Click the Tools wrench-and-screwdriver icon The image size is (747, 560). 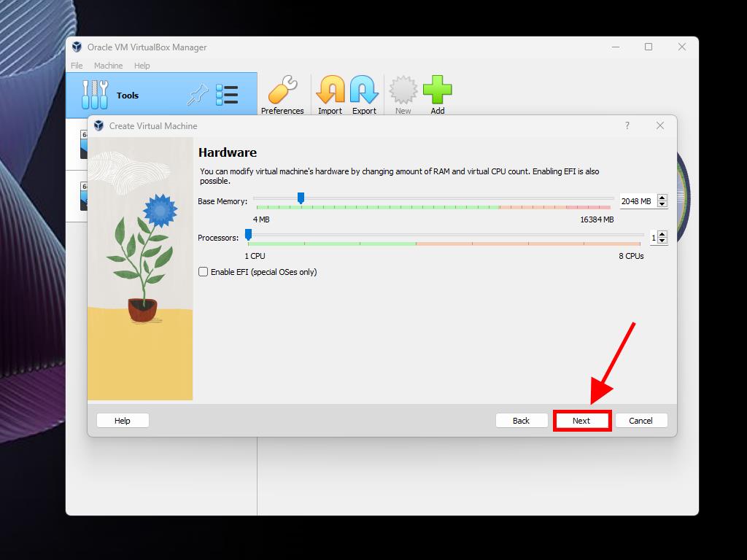click(x=95, y=95)
